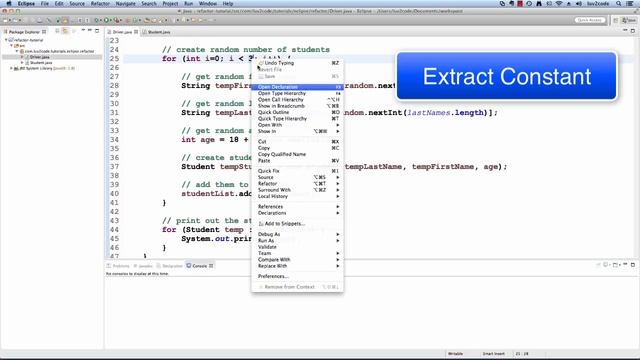Choose Refactor from the context menu

coord(297,184)
